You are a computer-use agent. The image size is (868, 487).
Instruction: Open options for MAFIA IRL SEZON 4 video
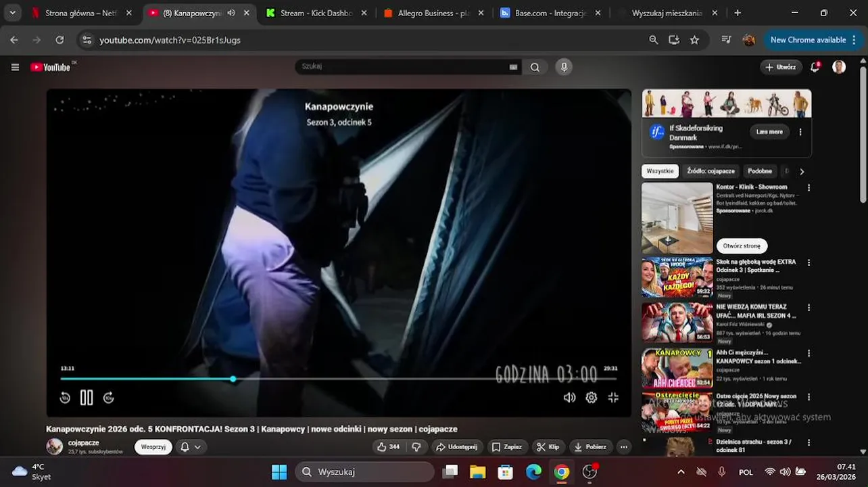809,307
